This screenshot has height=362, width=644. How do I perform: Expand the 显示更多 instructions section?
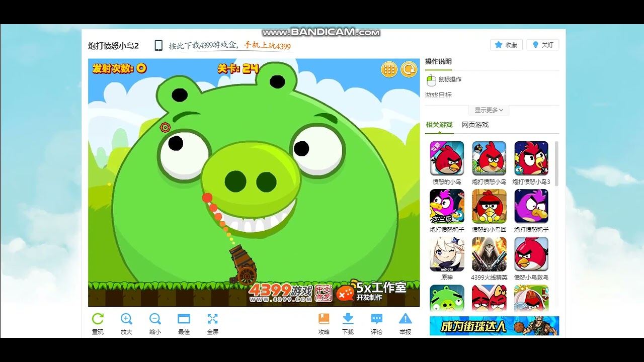point(489,110)
